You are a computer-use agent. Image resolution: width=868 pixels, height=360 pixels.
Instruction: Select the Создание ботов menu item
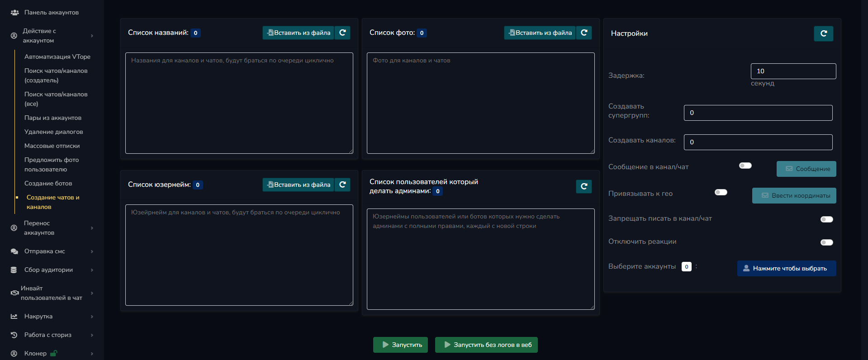pyautogui.click(x=48, y=183)
